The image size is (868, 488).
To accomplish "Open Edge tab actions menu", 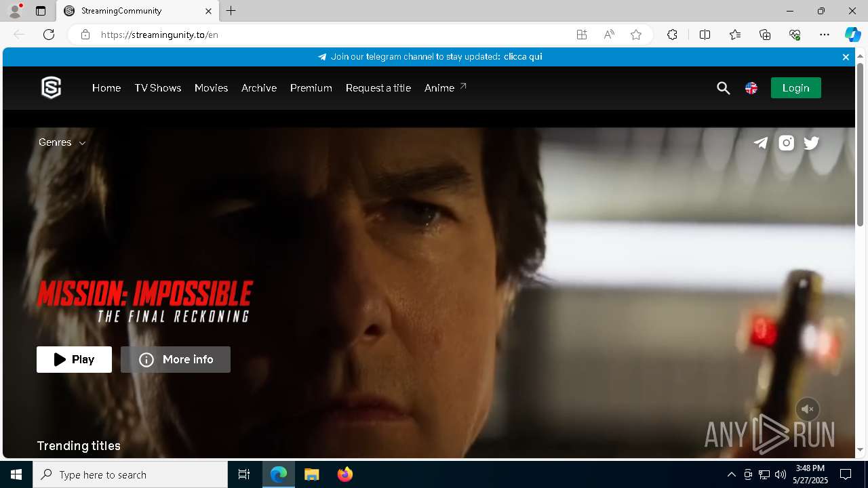I will 41,11.
